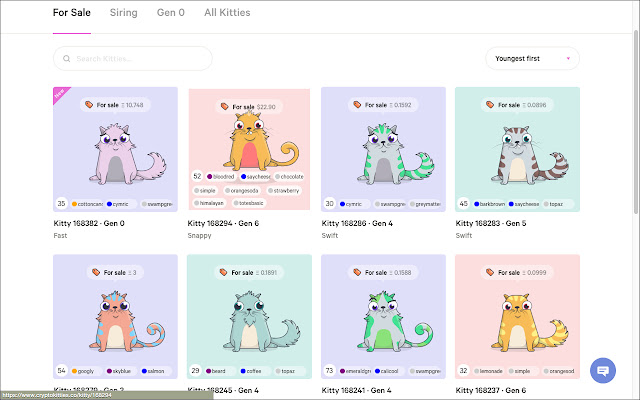
Task: Click the Fast cooldown label
Action: pyautogui.click(x=60, y=236)
